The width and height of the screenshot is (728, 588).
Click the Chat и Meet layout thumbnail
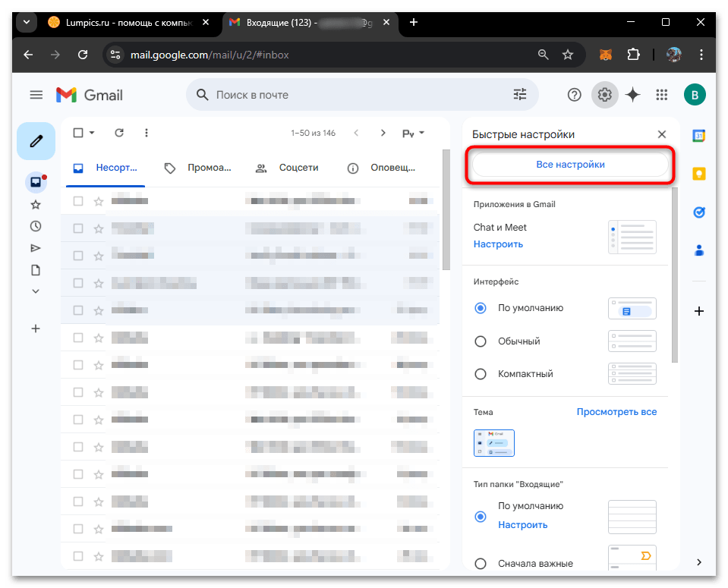pyautogui.click(x=632, y=237)
